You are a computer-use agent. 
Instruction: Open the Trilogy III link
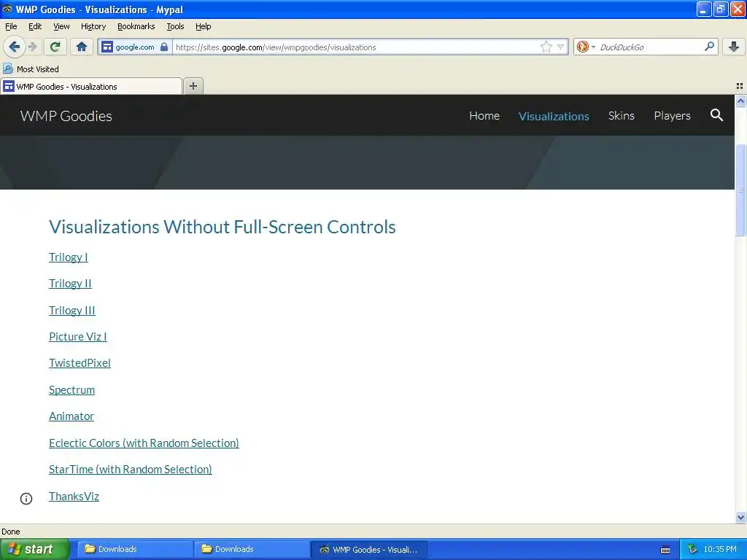click(x=72, y=311)
